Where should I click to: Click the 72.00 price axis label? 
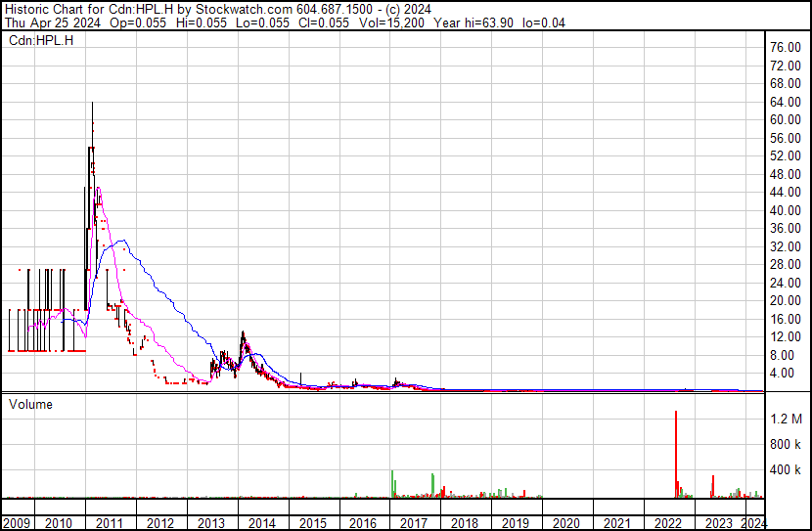(786, 66)
